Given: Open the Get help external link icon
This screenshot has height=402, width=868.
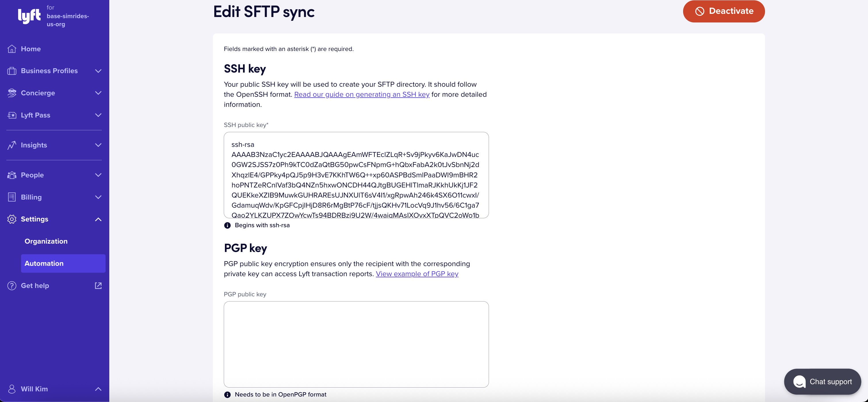Looking at the screenshot, I should coord(98,286).
